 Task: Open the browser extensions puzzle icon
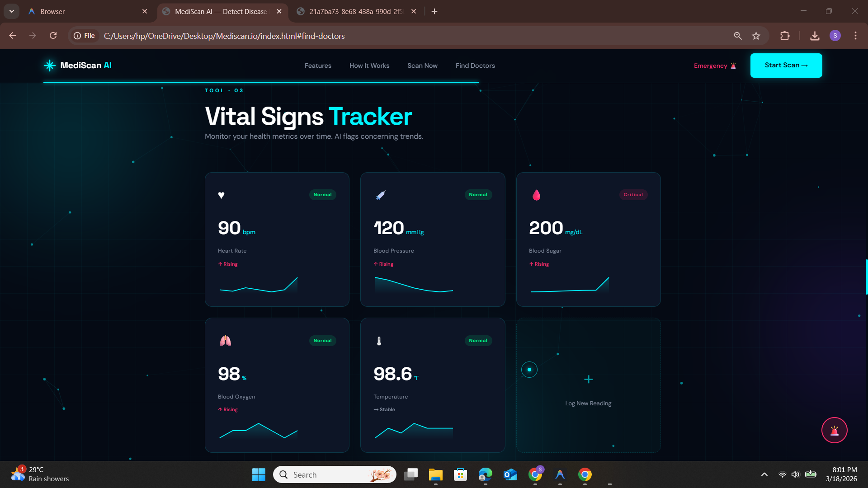point(785,36)
